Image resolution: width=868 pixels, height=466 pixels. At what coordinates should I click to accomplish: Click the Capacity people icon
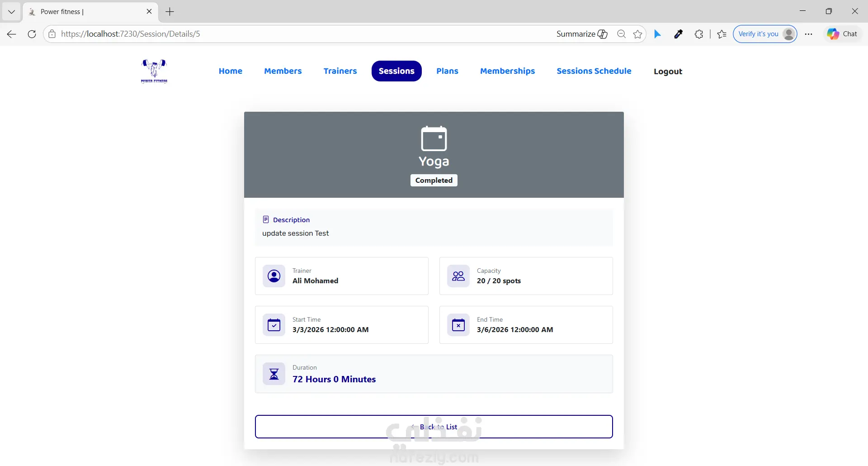[x=458, y=276]
